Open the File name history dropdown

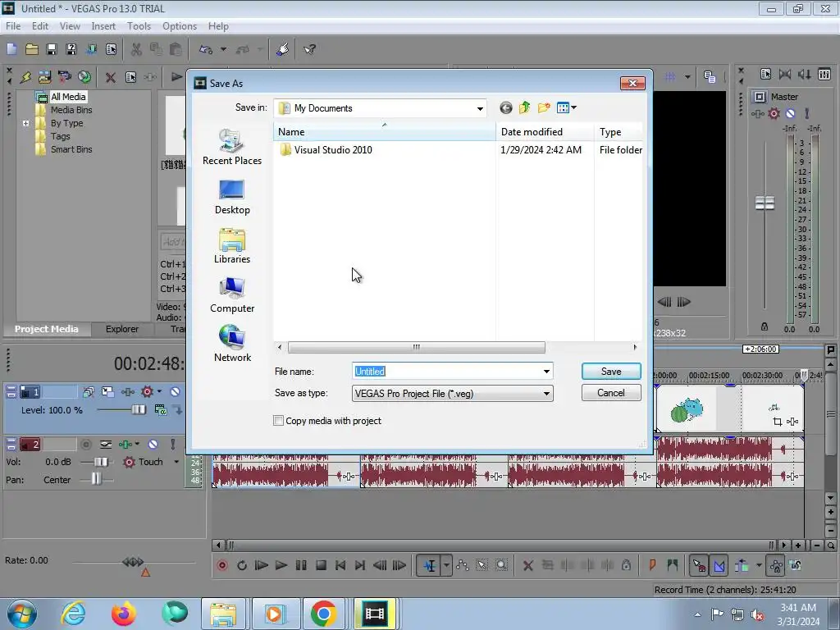tap(546, 372)
